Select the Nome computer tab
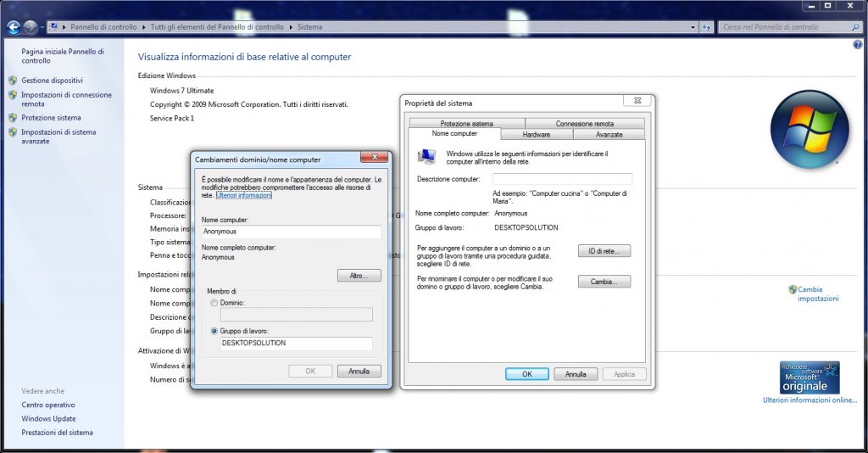Image resolution: width=868 pixels, height=453 pixels. pos(454,133)
